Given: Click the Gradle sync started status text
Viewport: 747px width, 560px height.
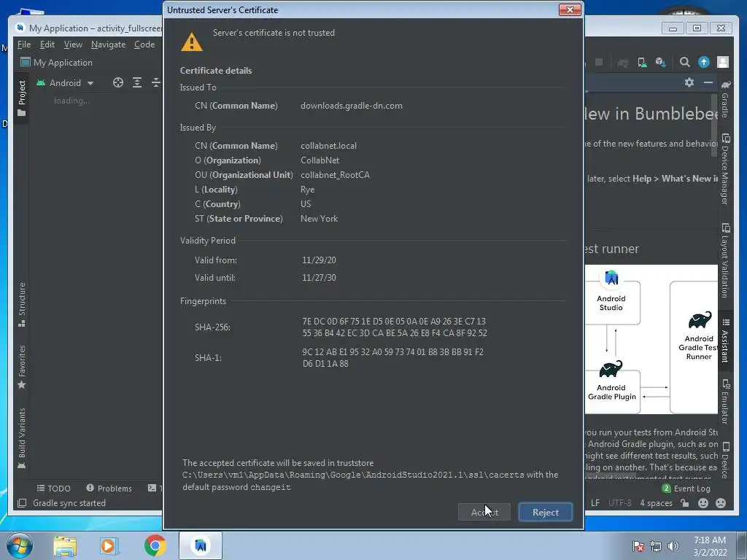Looking at the screenshot, I should (x=69, y=503).
